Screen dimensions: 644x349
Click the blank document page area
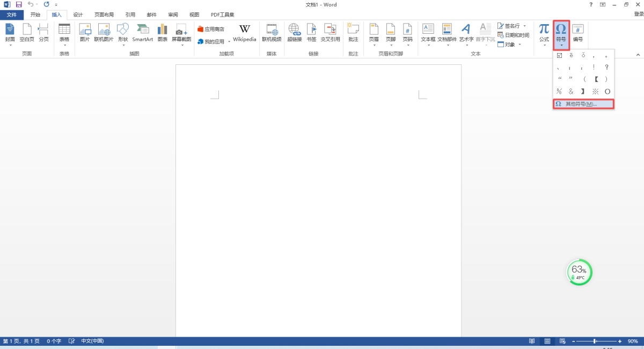tap(318, 204)
